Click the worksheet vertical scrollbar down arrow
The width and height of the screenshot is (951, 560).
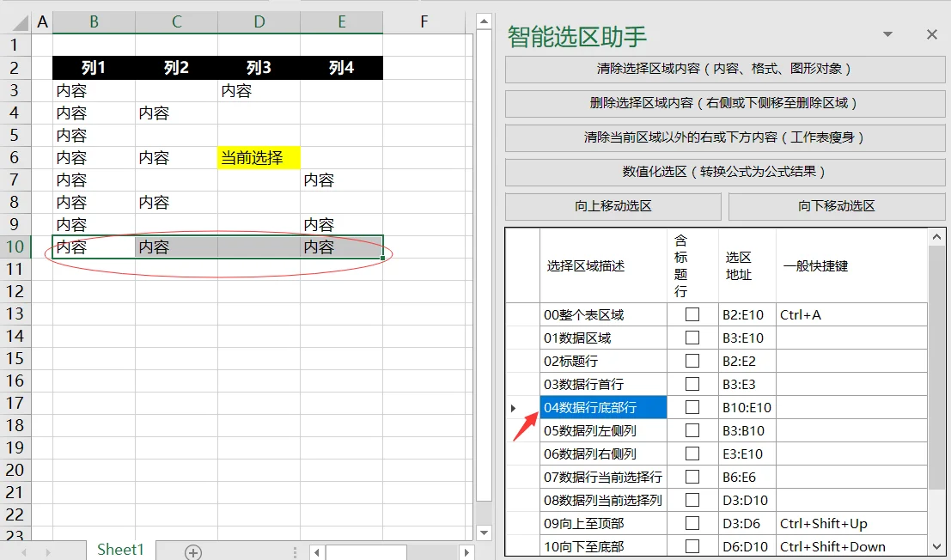pyautogui.click(x=484, y=533)
